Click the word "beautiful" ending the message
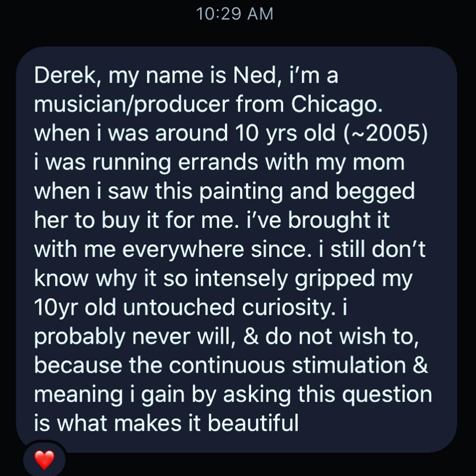This screenshot has height=476, width=476. 253,423
